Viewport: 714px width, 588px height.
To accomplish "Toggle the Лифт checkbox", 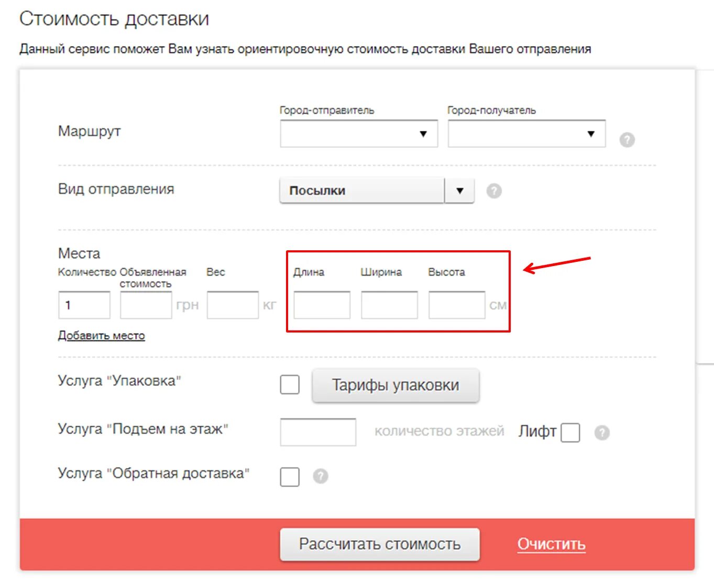I will point(570,432).
